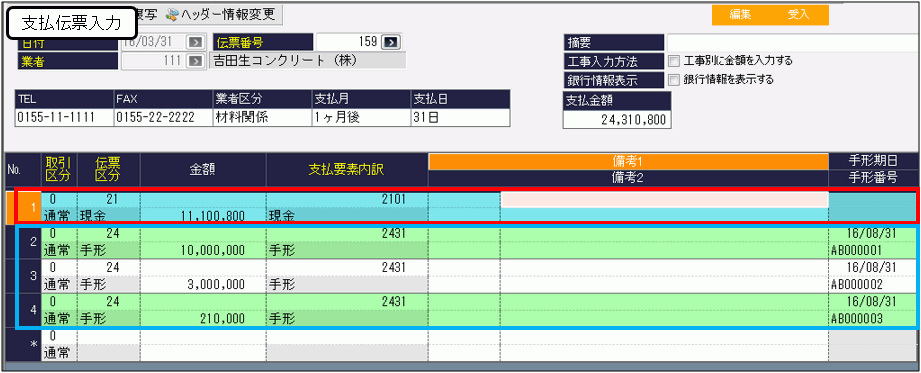Image resolution: width=921 pixels, height=373 pixels.
Task: Click the 編集 受入 orange mode indicator
Action: pos(770,15)
